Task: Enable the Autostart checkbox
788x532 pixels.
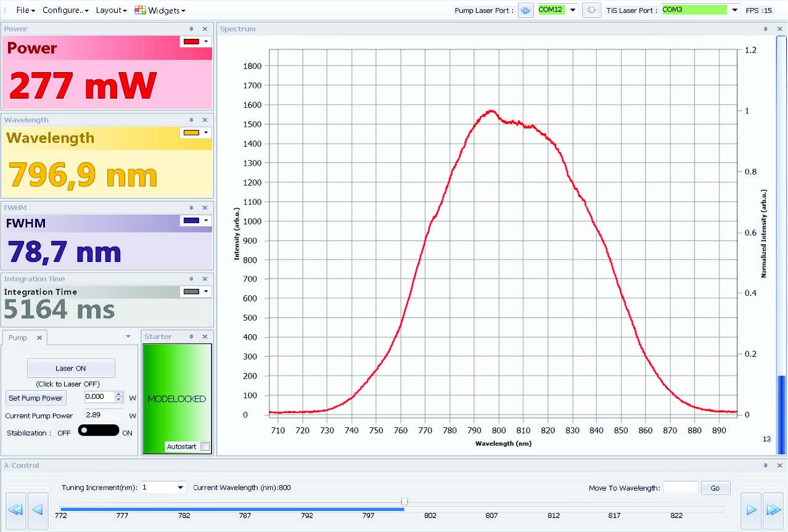Action: [205, 446]
